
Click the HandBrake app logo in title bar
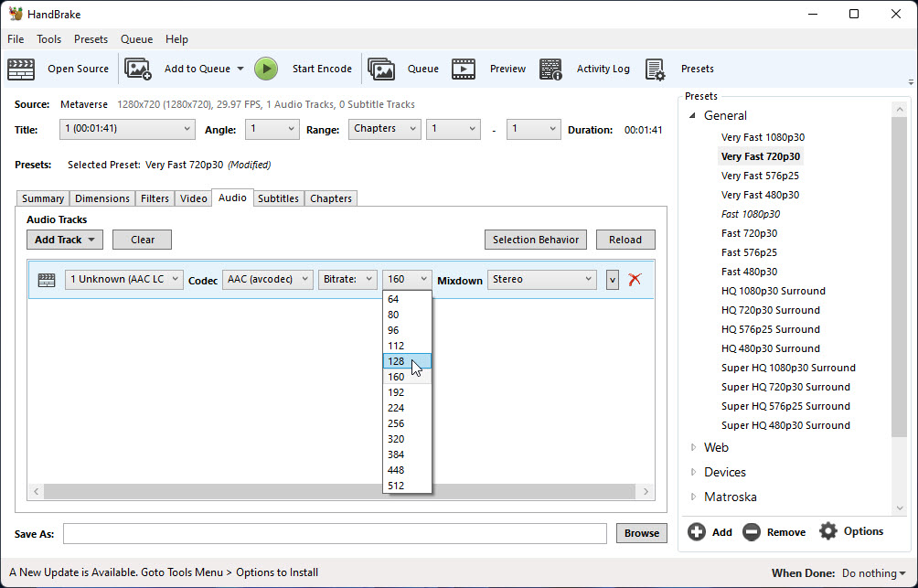pyautogui.click(x=16, y=14)
